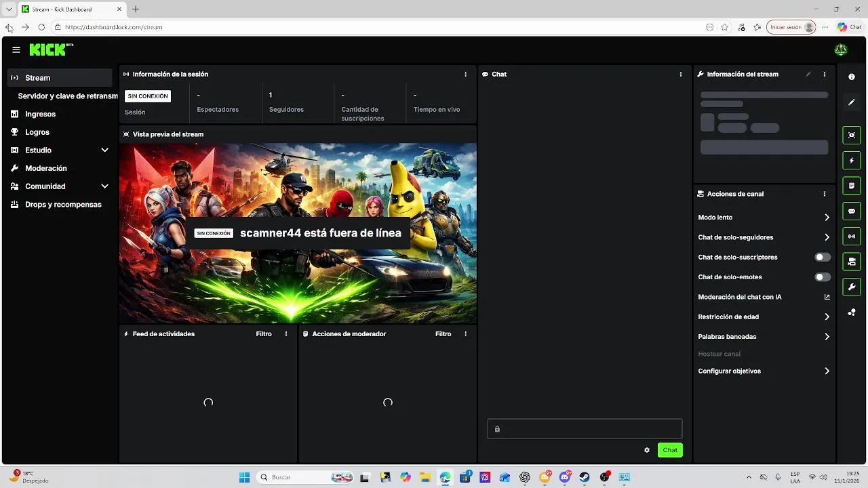Image resolution: width=868 pixels, height=488 pixels.
Task: Toggle the lightning bolt activity feed icon
Action: click(852, 161)
